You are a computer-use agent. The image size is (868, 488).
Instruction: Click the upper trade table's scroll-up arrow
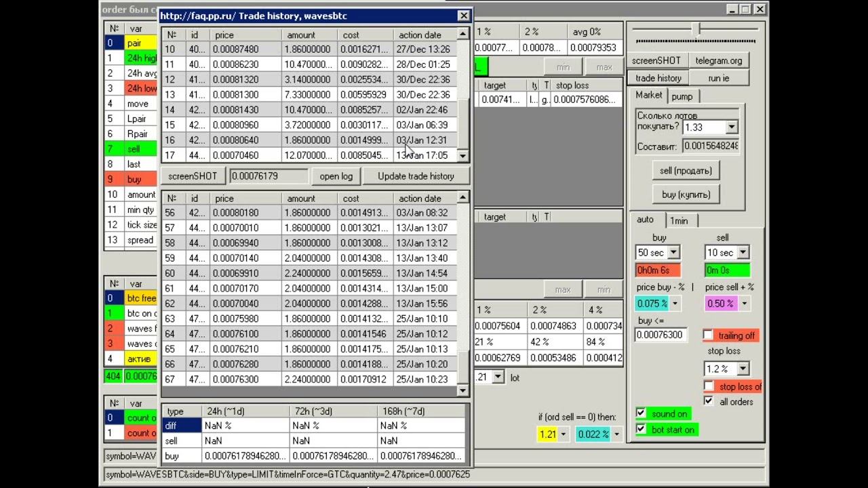(x=463, y=33)
